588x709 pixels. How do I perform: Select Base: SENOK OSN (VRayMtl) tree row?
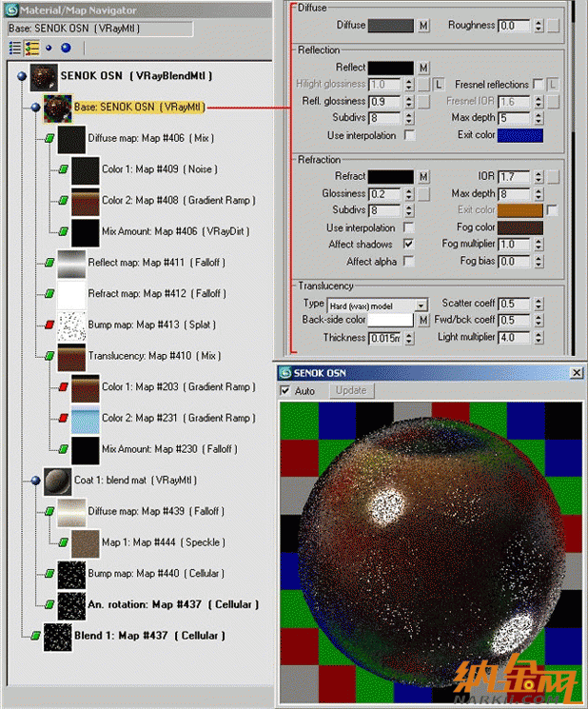(x=139, y=108)
